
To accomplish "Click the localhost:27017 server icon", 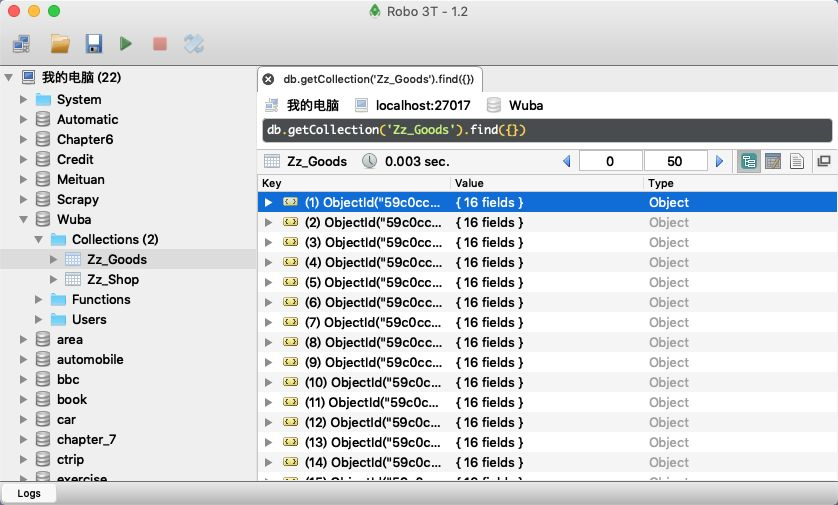I will 361,105.
